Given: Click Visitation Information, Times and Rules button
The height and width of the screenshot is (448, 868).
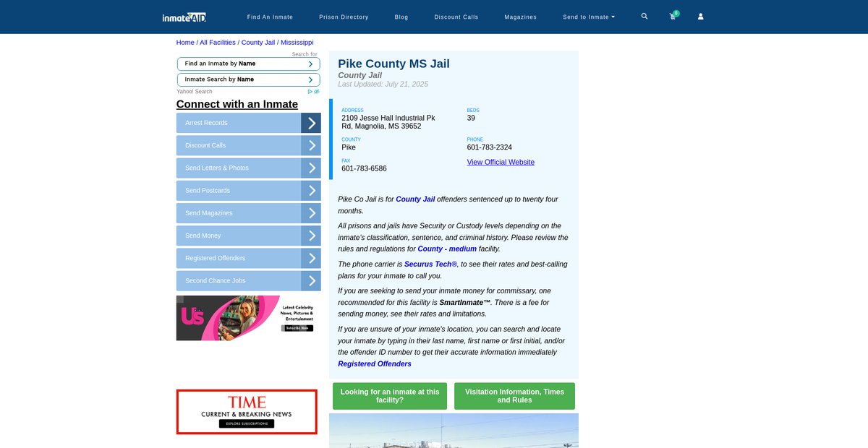Looking at the screenshot, I should click(x=514, y=396).
